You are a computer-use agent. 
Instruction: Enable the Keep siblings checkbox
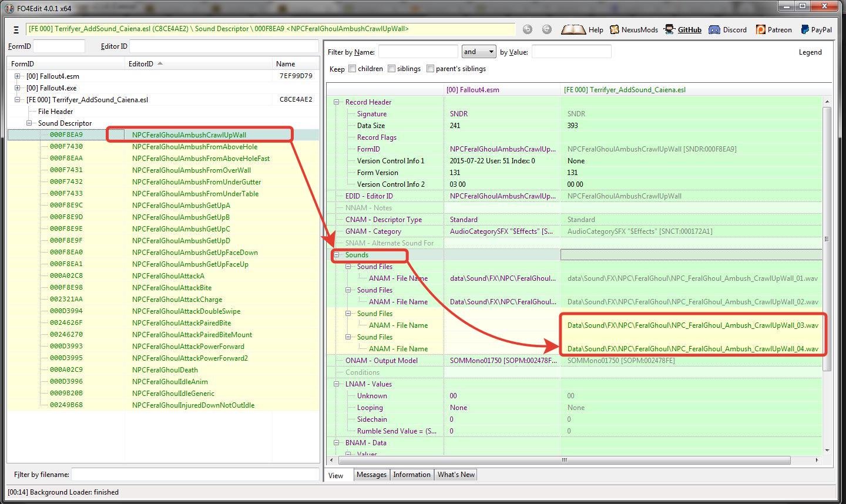click(x=391, y=69)
